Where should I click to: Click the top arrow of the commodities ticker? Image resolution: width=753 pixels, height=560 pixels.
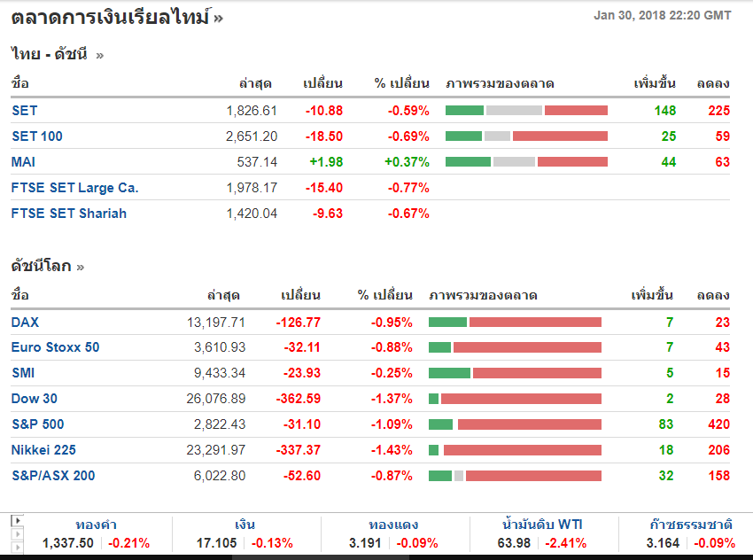tap(17, 520)
